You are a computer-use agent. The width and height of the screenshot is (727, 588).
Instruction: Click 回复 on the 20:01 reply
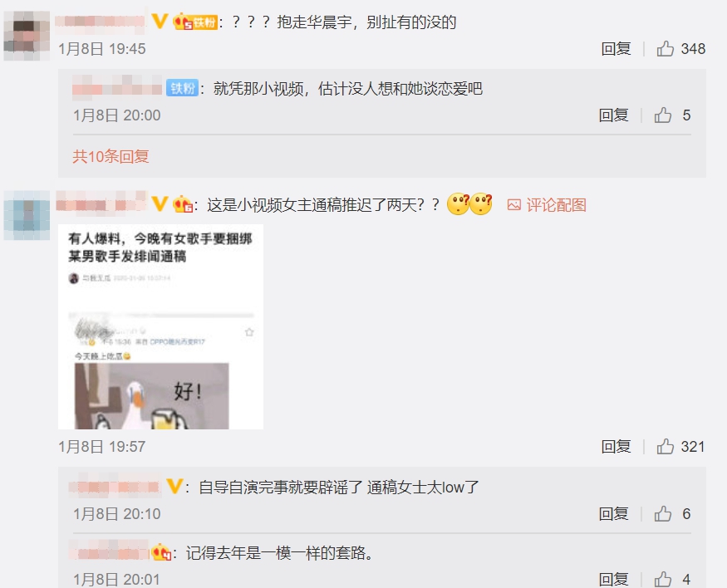(x=613, y=579)
